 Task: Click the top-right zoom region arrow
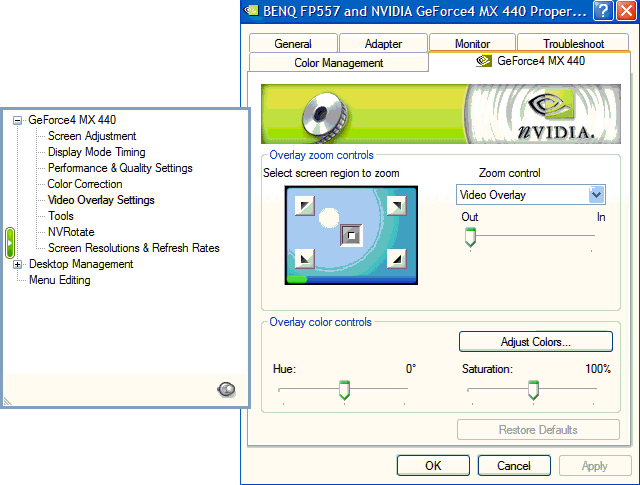[397, 206]
